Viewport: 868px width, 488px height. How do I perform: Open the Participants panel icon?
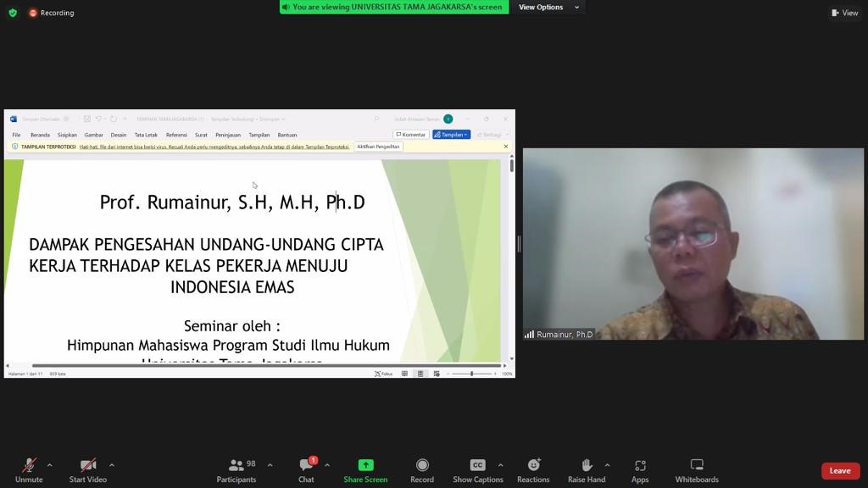tap(236, 465)
